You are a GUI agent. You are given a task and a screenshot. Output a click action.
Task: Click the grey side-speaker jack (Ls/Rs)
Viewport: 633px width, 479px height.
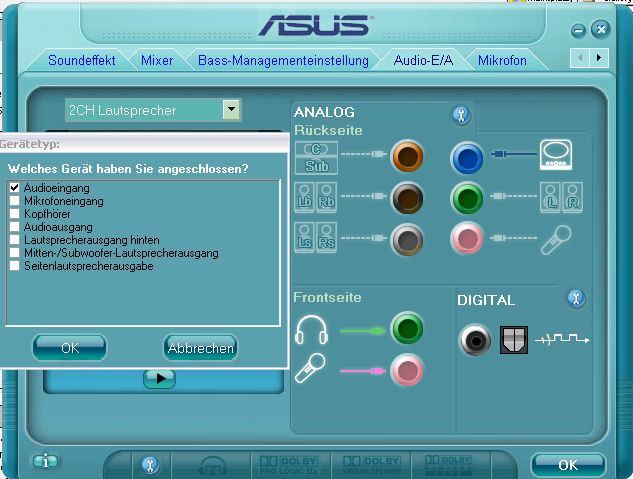(407, 239)
